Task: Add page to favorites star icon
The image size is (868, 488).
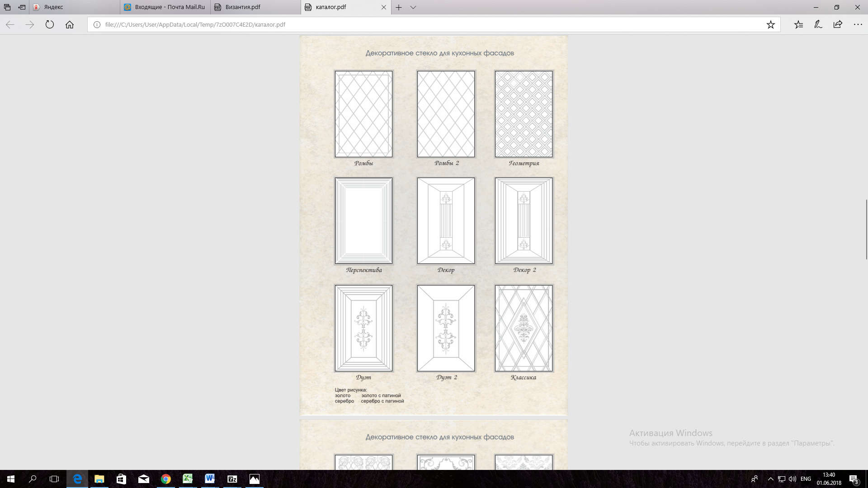Action: 771,25
